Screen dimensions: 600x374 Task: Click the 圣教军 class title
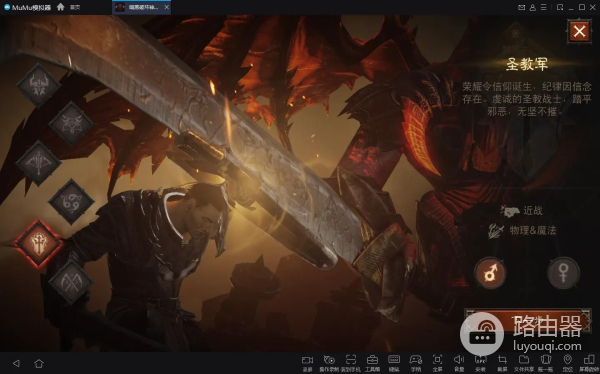pyautogui.click(x=527, y=64)
